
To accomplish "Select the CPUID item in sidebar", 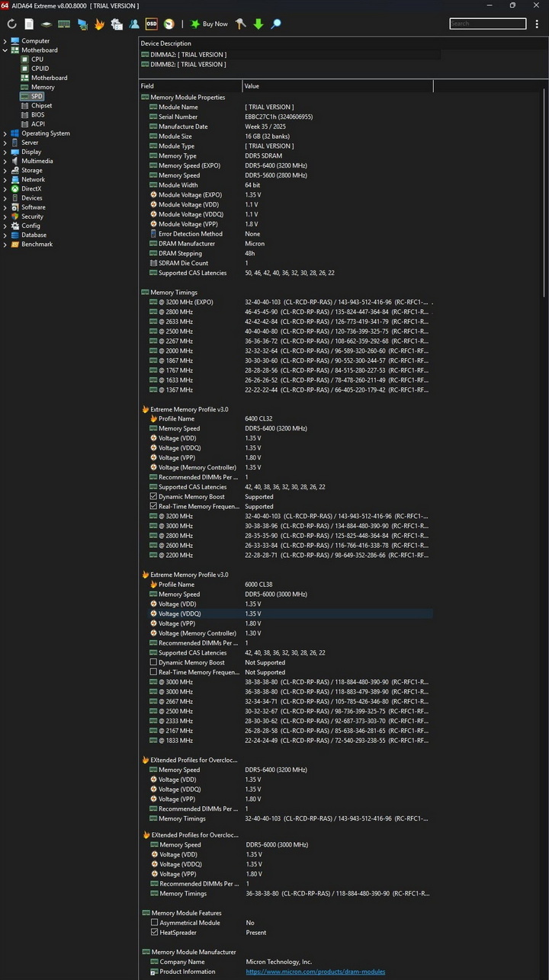I will coord(40,69).
